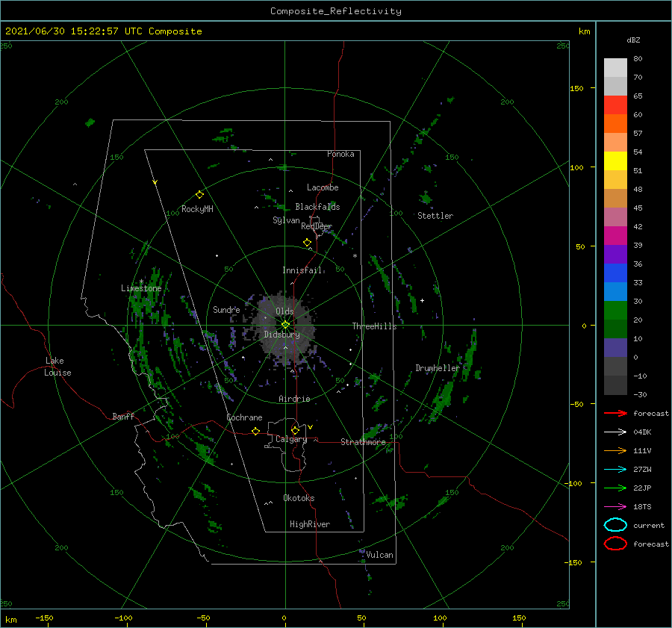Select the yellow diamond marker below Cochrane
The height and width of the screenshot is (628, 672).
click(x=256, y=431)
